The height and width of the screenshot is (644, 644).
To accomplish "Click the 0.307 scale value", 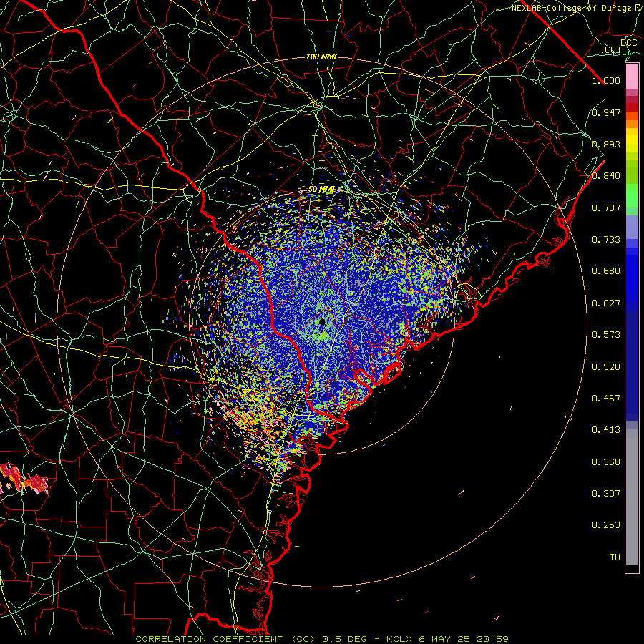I will (606, 494).
